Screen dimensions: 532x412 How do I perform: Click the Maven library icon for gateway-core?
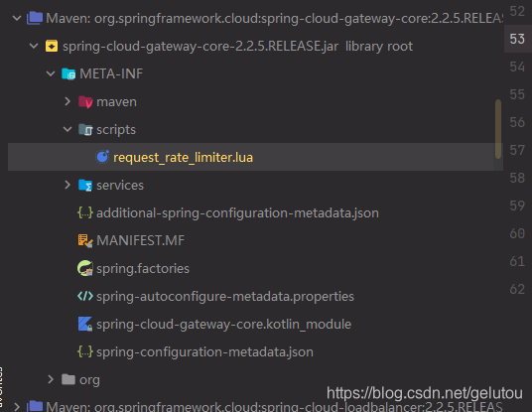[35, 18]
